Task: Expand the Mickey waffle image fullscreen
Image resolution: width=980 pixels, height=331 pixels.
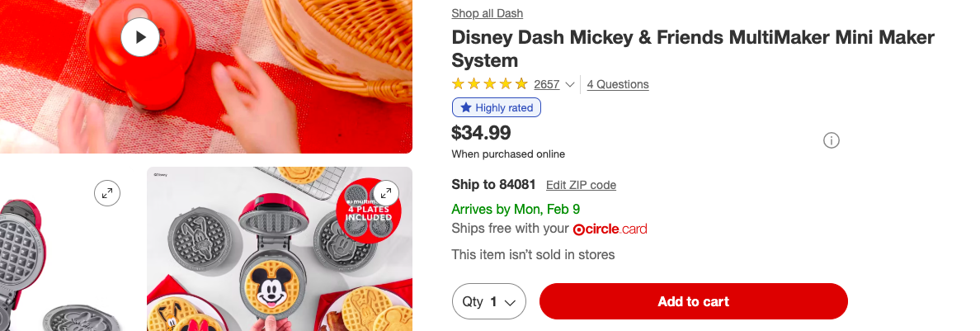Action: point(386,194)
